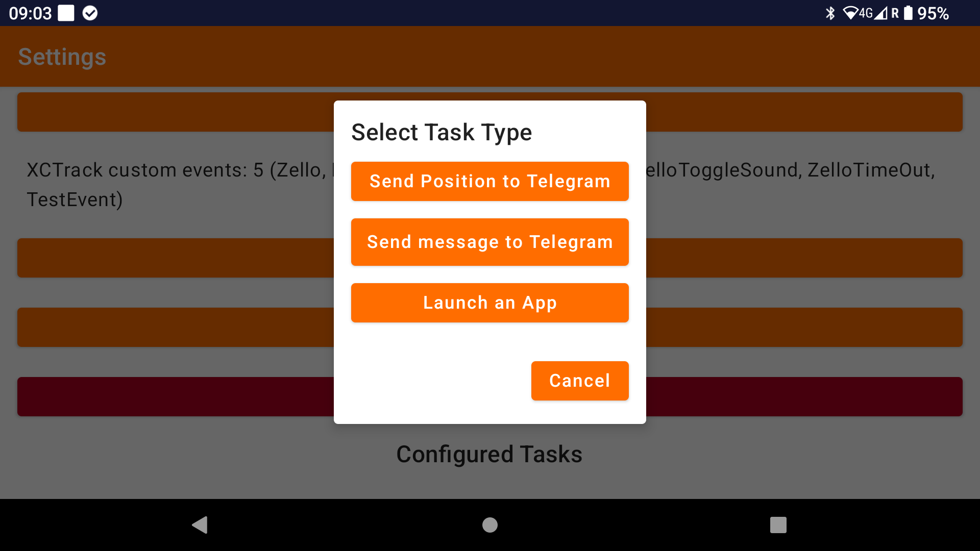980x551 pixels.
Task: Tap the white square notification icon
Action: pos(66,13)
